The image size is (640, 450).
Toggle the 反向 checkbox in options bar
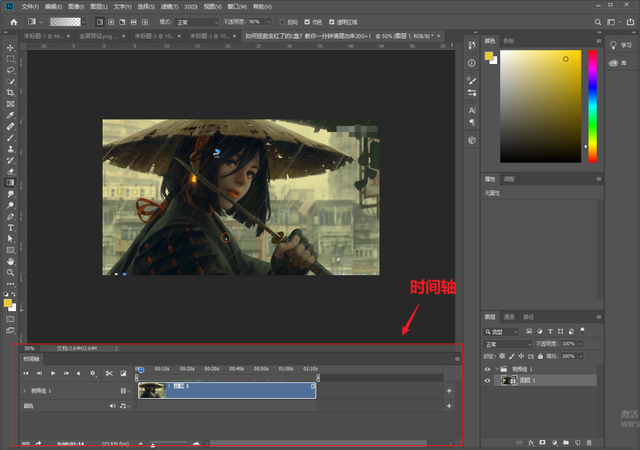pos(281,21)
